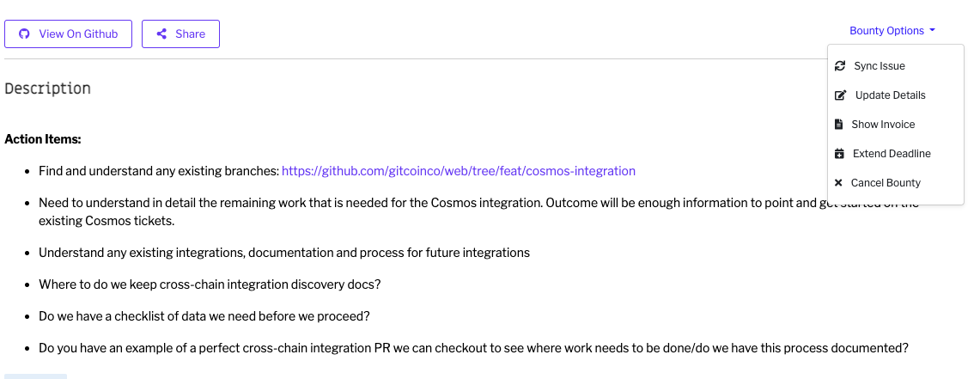Click the Description section heading
The width and height of the screenshot is (980, 379).
click(47, 89)
